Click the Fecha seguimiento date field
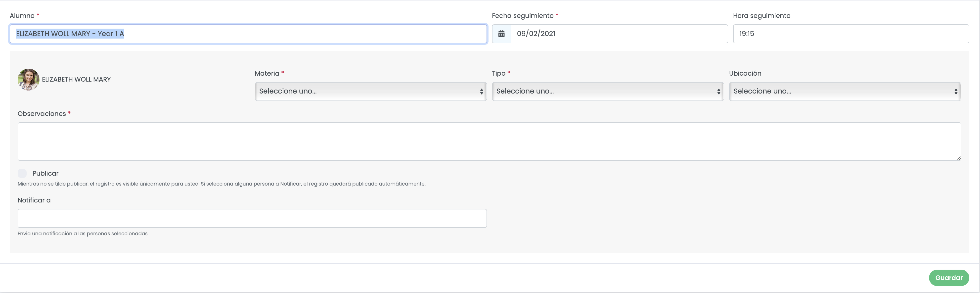 [619, 34]
